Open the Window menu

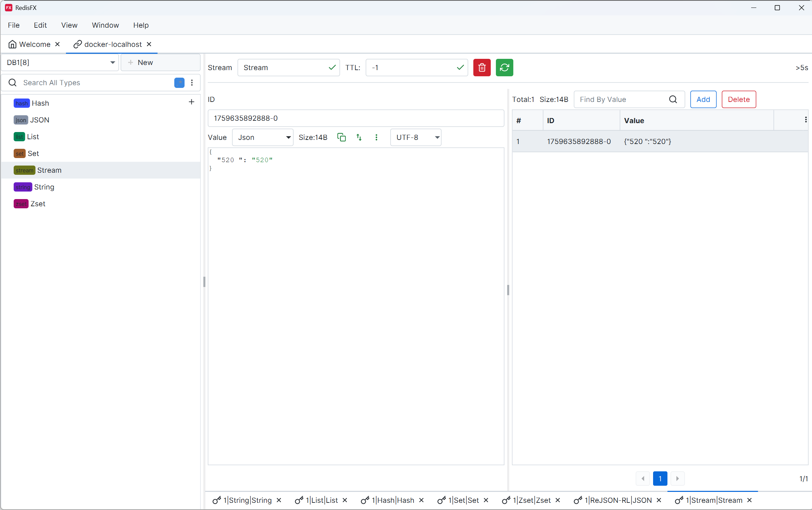pos(105,25)
